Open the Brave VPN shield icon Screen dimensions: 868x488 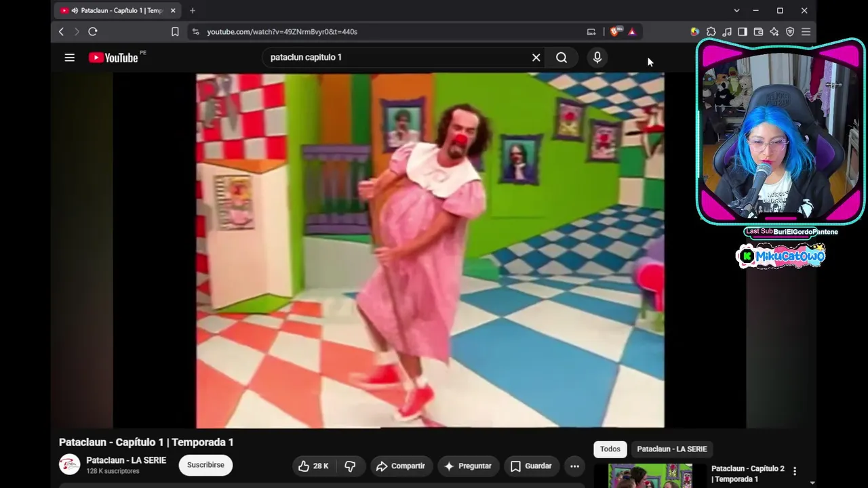coord(790,32)
